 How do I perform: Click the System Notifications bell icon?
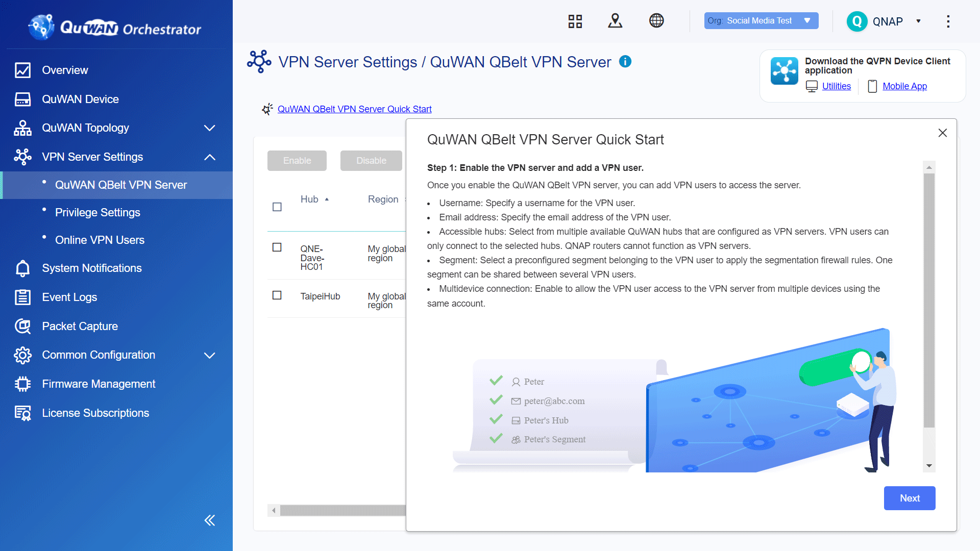[22, 268]
